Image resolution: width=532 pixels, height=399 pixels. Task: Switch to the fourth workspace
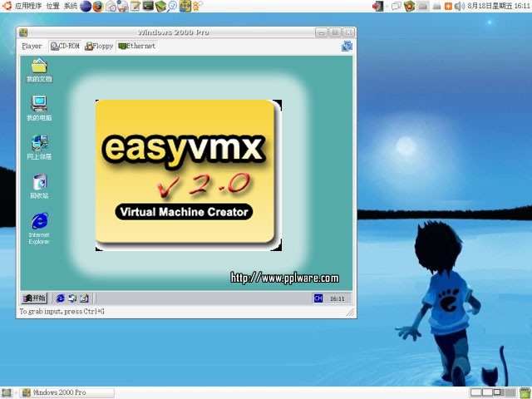(510, 392)
